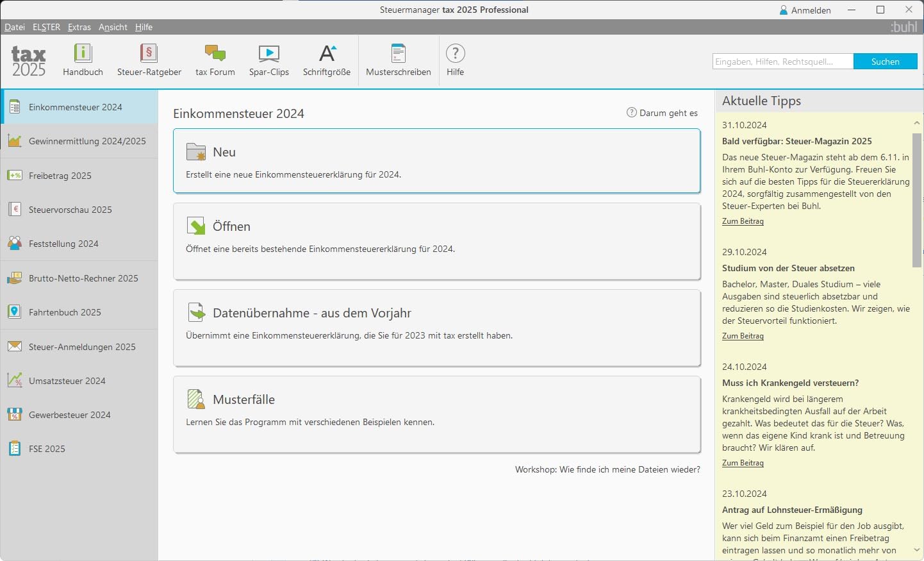Open the Extras menu
This screenshot has width=924, height=561.
(x=79, y=27)
